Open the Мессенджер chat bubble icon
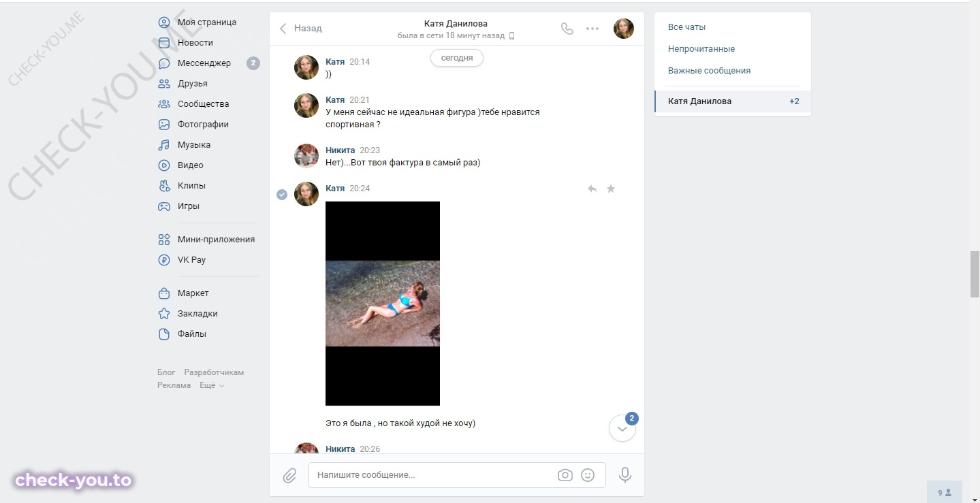The height and width of the screenshot is (503, 980). coord(164,63)
